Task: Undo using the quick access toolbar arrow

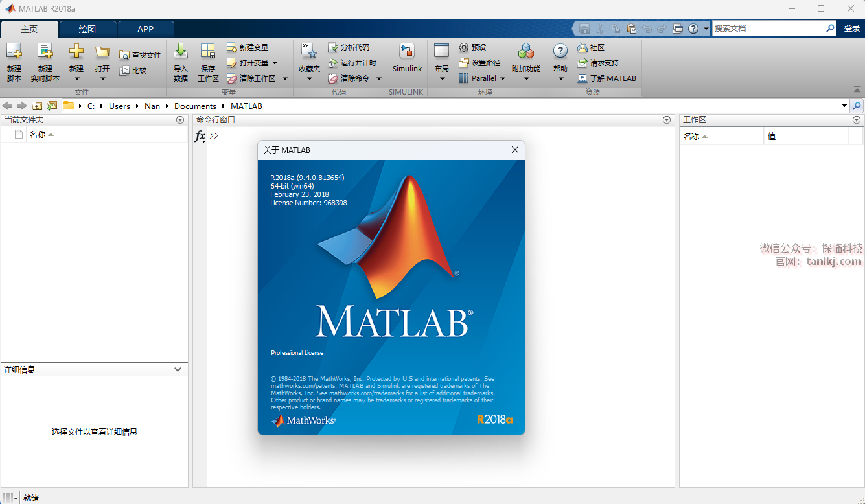Action: coord(647,29)
